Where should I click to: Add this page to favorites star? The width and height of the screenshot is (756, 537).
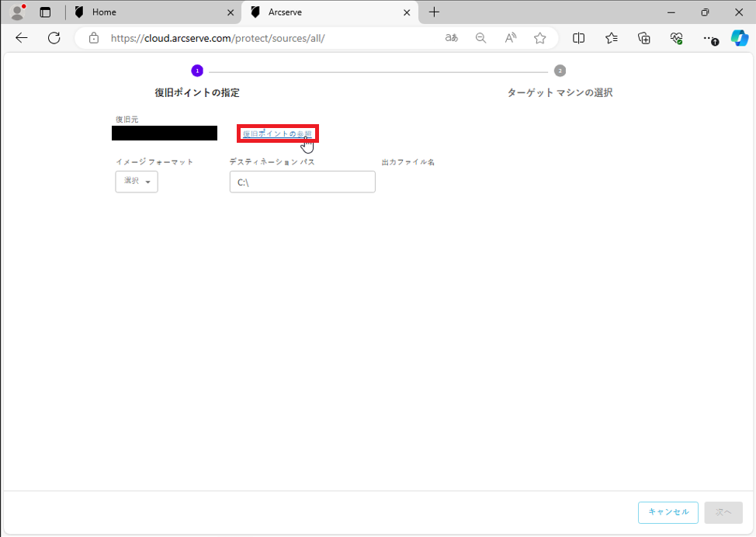coord(540,38)
